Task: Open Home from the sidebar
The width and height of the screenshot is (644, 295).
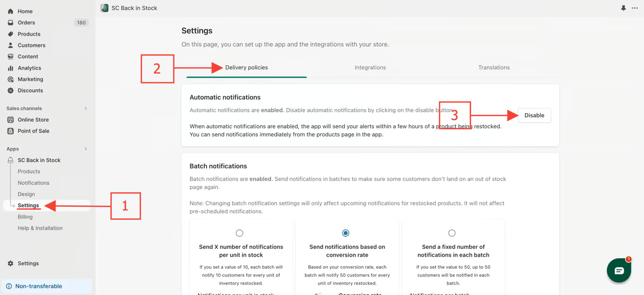Action: (x=25, y=11)
